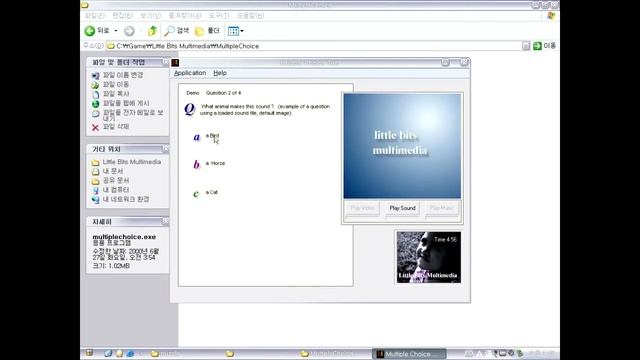Open the View (보기) menu in Explorer
The image size is (640, 360).
151,16
